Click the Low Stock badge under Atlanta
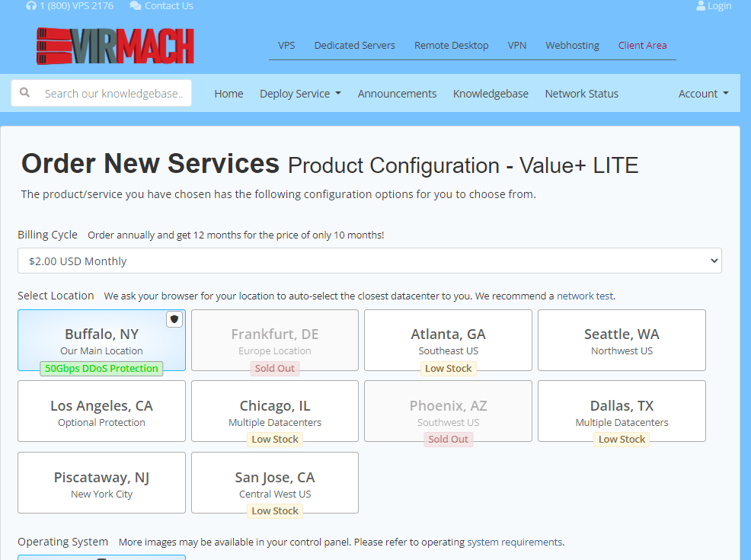Viewport: 751px width, 560px height. 449,369
